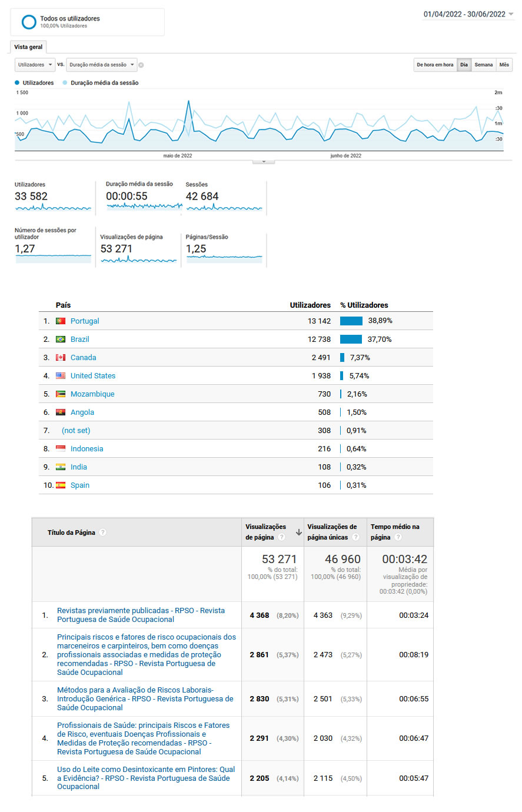
Task: Click the Portugal flag icon
Action: pos(61,321)
